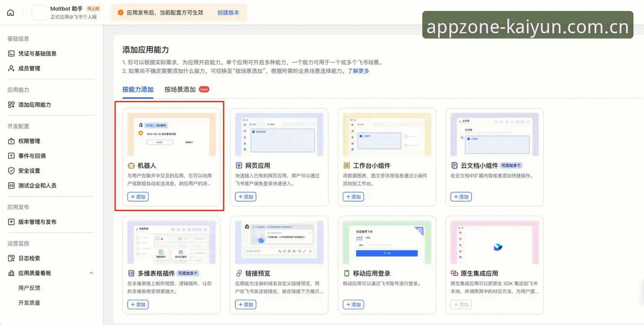Image resolution: width=644 pixels, height=325 pixels.
Task: Click the icon beside 原生集成应用 title
Action: tap(454, 273)
